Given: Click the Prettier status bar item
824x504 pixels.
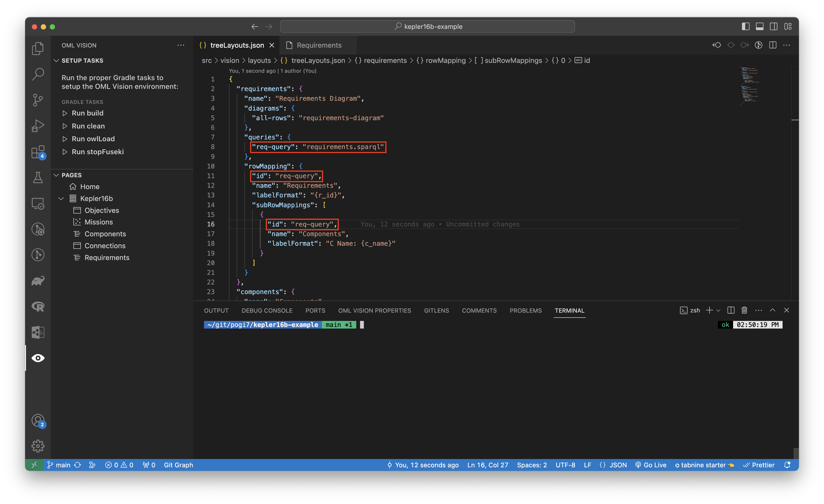Looking at the screenshot, I should tap(759, 465).
